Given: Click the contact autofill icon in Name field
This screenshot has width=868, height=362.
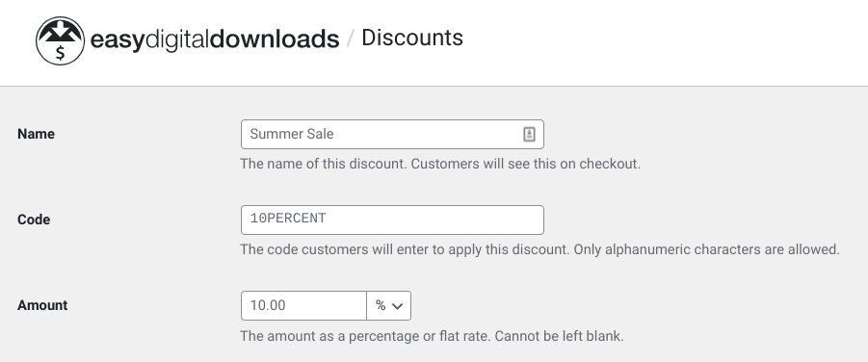Looking at the screenshot, I should pyautogui.click(x=529, y=134).
